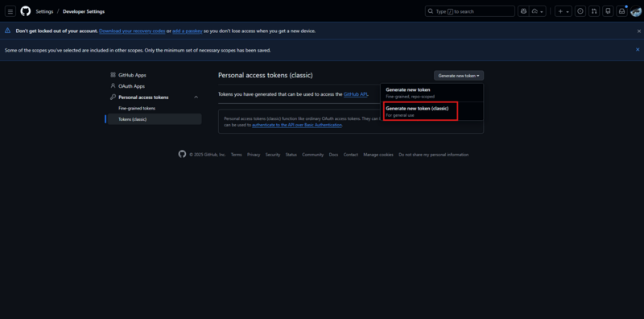Click 'Manage cookies' in the footer

point(378,155)
